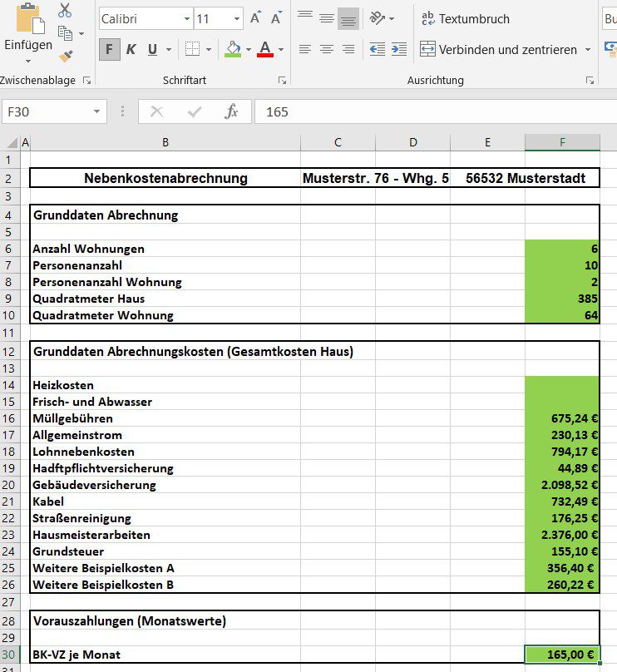
Task: Select the Format Painter brush icon
Action: point(67,57)
